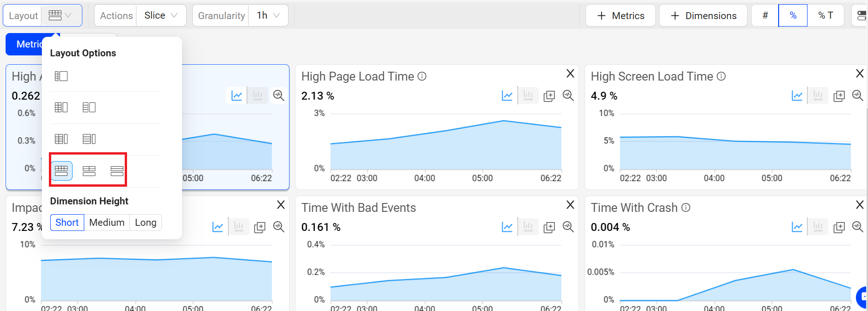
Task: Switch values to percent display mode
Action: point(793,16)
